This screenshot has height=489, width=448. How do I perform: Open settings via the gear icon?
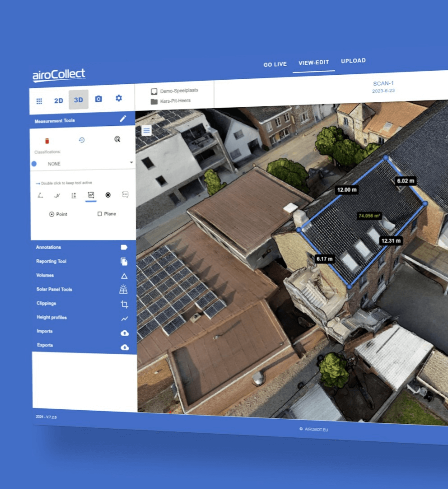pyautogui.click(x=119, y=98)
